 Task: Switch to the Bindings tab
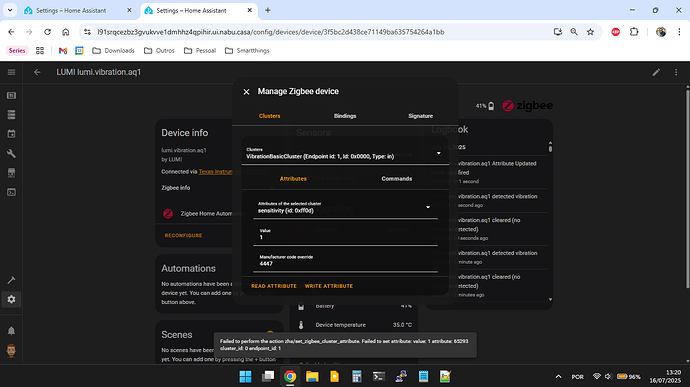pos(345,116)
